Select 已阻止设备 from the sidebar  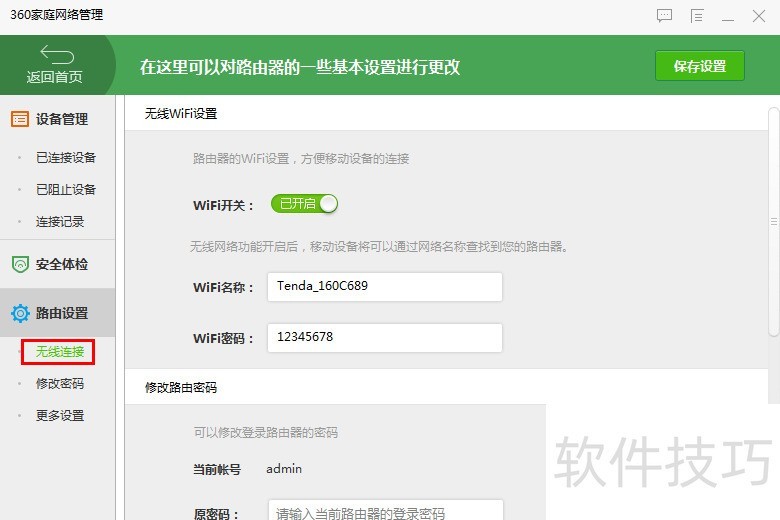click(x=66, y=190)
